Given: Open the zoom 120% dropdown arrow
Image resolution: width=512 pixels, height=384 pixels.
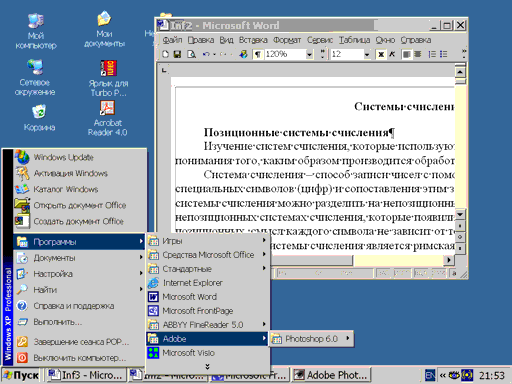Looking at the screenshot, I should click(310, 54).
